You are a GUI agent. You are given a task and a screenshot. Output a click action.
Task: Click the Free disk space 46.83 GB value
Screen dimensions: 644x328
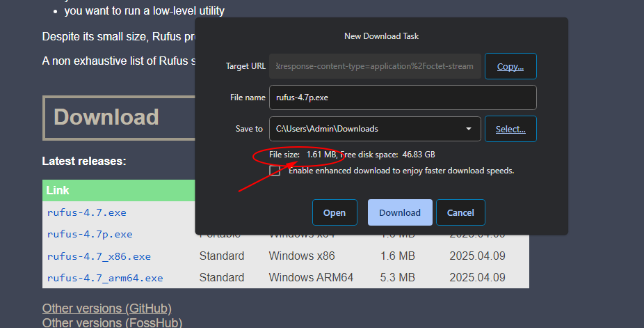click(419, 155)
